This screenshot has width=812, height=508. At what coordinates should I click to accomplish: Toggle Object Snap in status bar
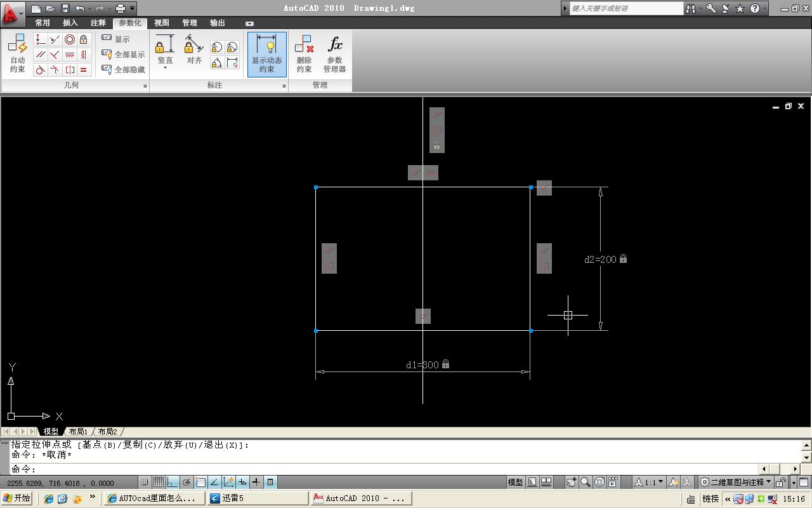(200, 482)
